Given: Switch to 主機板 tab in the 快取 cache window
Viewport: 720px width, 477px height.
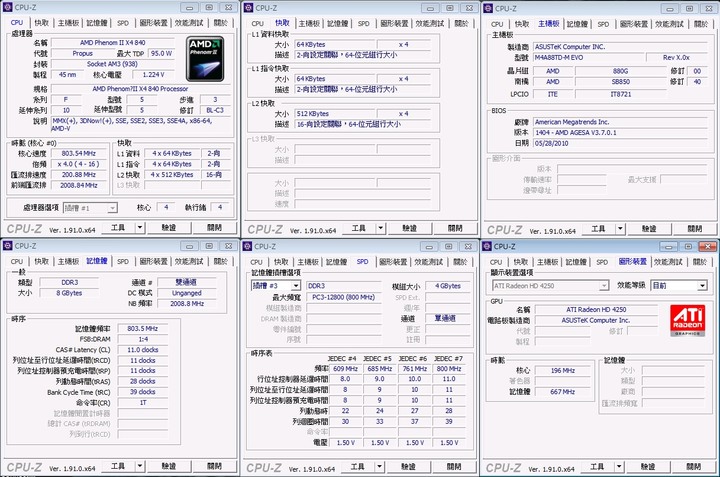Looking at the screenshot, I should point(309,23).
